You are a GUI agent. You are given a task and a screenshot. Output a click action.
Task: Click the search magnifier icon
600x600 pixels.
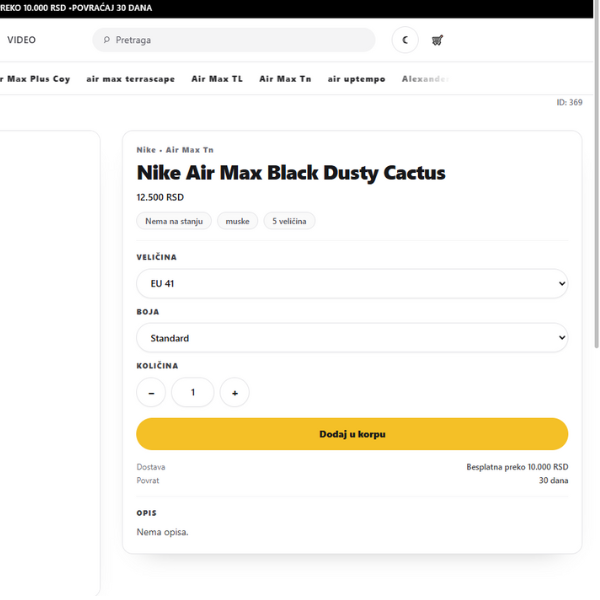107,40
